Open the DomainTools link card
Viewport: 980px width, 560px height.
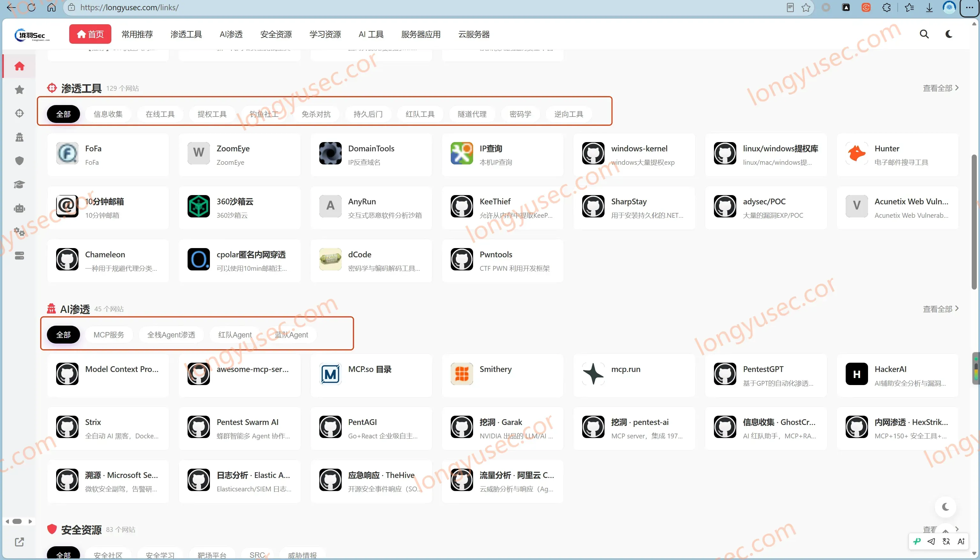pyautogui.click(x=371, y=155)
